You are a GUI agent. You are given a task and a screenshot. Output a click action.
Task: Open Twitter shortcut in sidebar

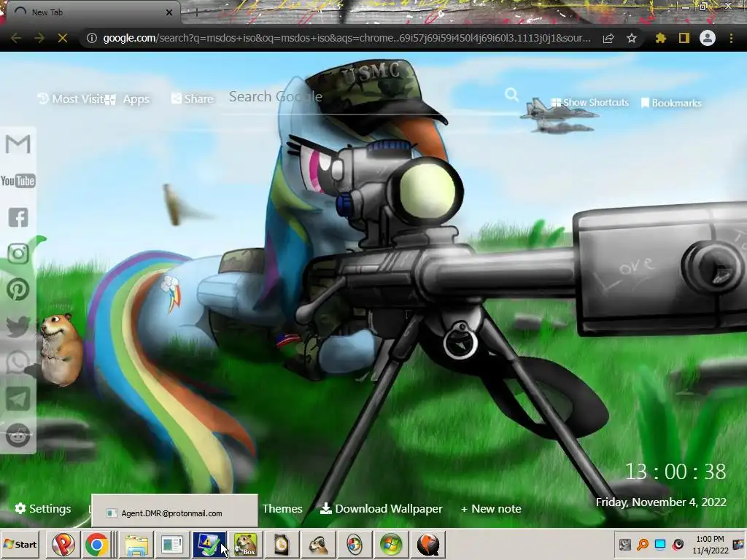point(18,326)
